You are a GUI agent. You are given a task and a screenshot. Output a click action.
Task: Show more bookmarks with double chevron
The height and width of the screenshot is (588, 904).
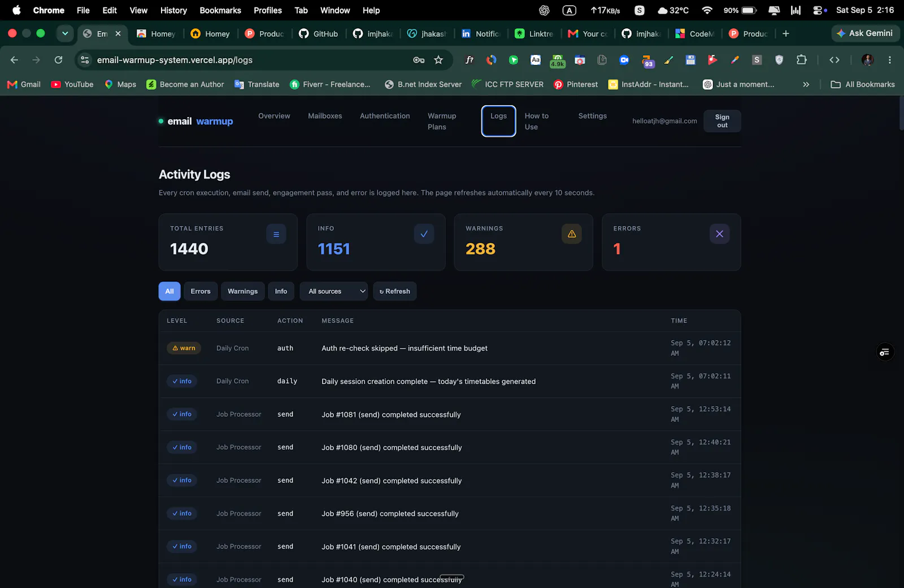coord(806,85)
